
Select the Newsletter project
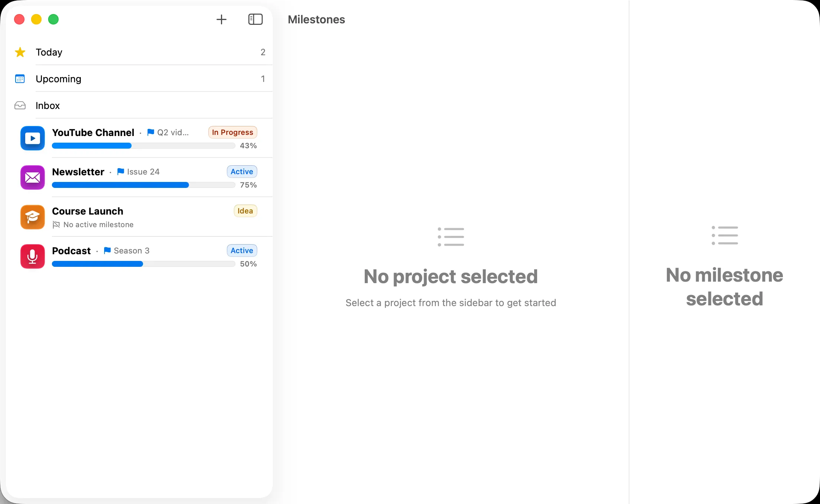click(139, 178)
